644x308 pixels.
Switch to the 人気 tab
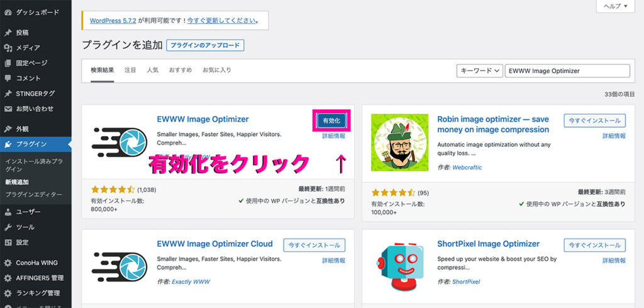click(152, 71)
